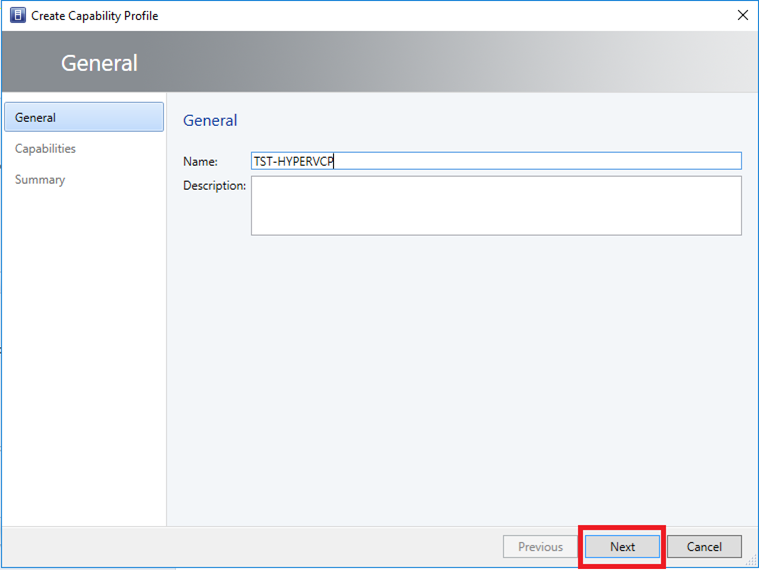This screenshot has height=570, width=759.
Task: Click the blue General section heading
Action: [210, 120]
